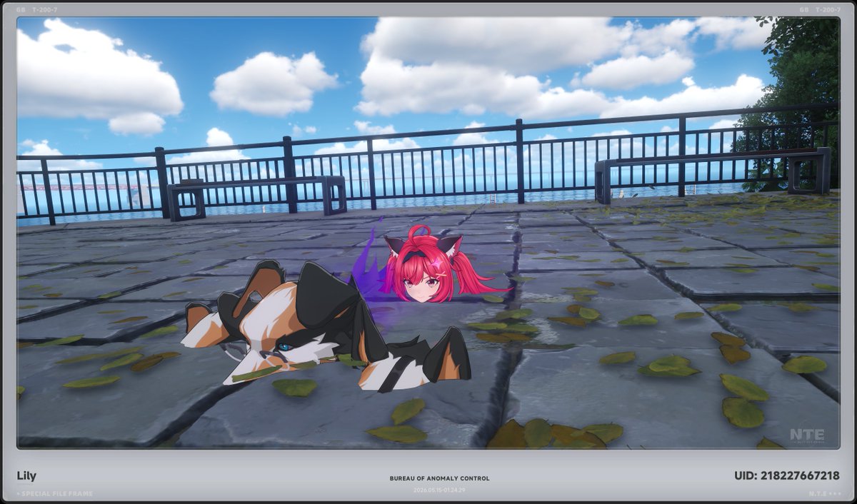The width and height of the screenshot is (857, 504).
Task: Click the player name "Lily"
Action: pos(26,476)
